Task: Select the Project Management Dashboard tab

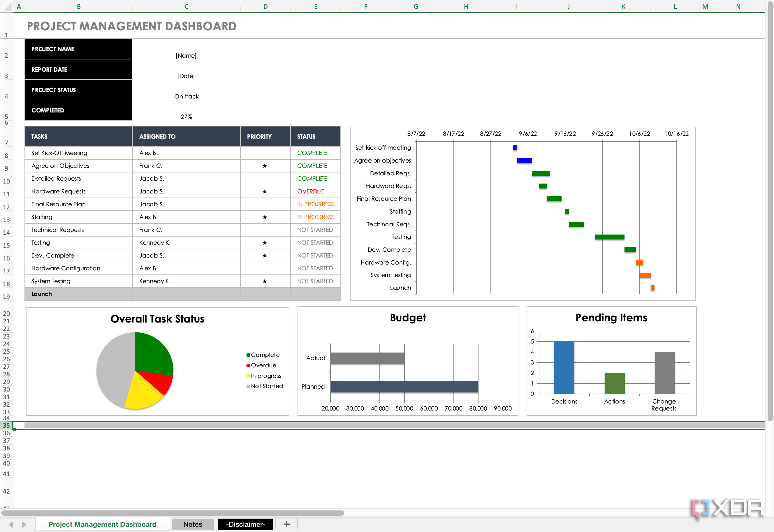Action: click(x=102, y=524)
